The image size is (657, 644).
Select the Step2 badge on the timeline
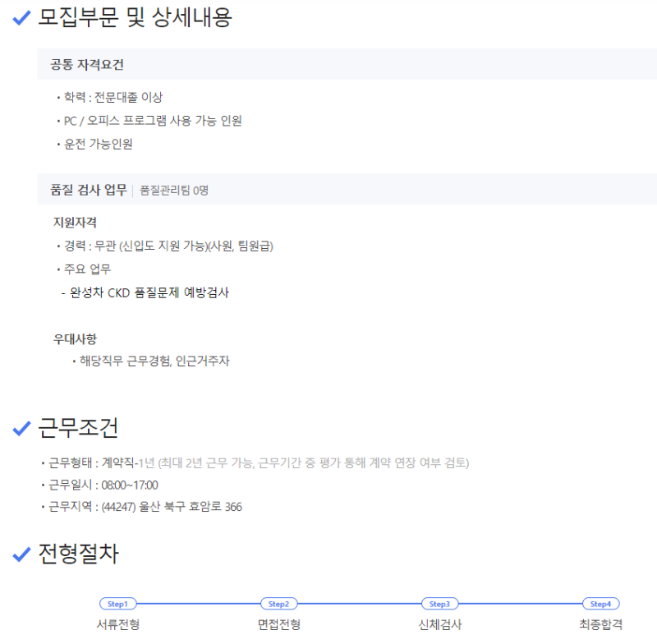coord(279,604)
